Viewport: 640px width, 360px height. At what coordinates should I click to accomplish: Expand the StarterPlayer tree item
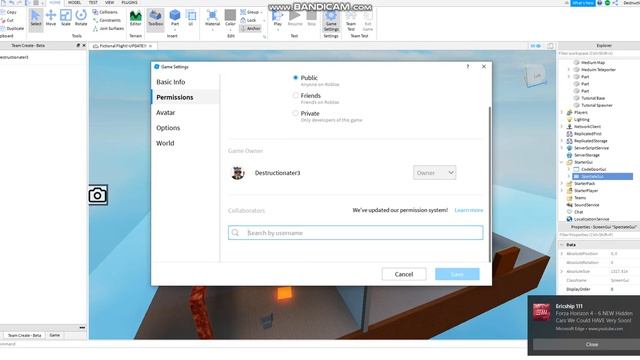point(562,191)
